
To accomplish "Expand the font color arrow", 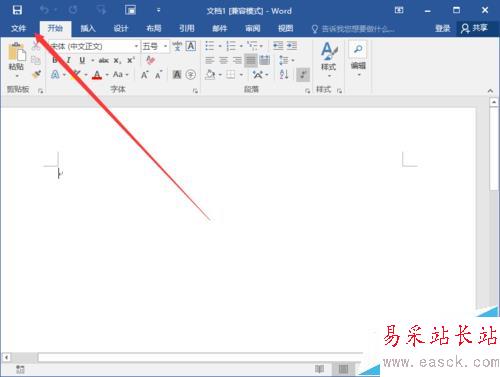I will (107, 75).
